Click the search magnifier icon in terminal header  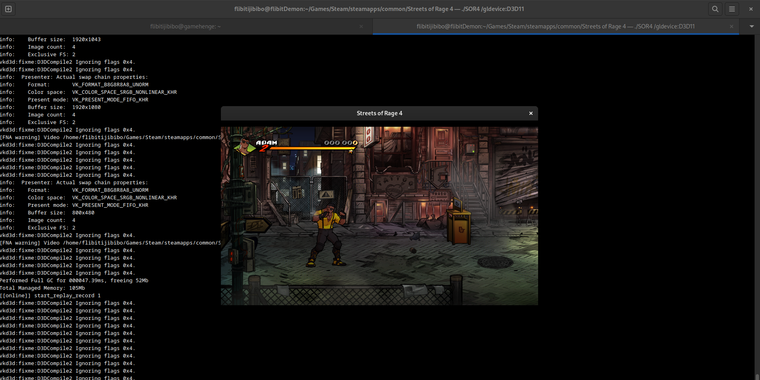pyautogui.click(x=715, y=9)
